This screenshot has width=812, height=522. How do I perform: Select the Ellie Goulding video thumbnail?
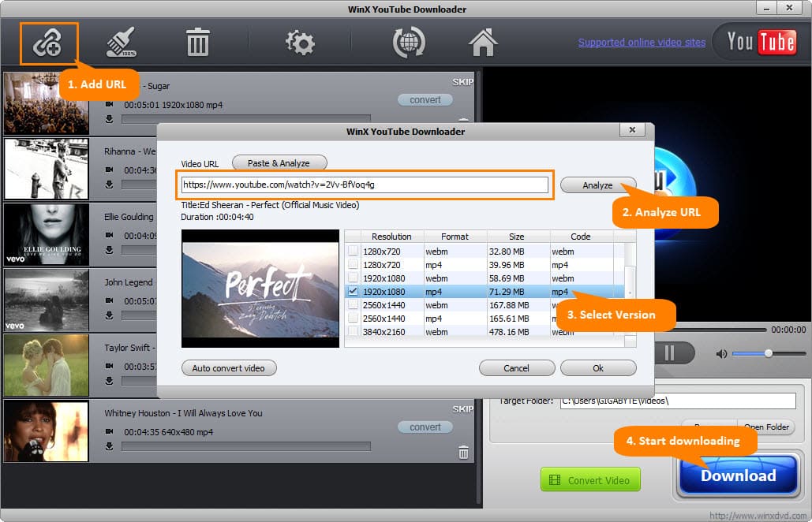click(x=46, y=234)
